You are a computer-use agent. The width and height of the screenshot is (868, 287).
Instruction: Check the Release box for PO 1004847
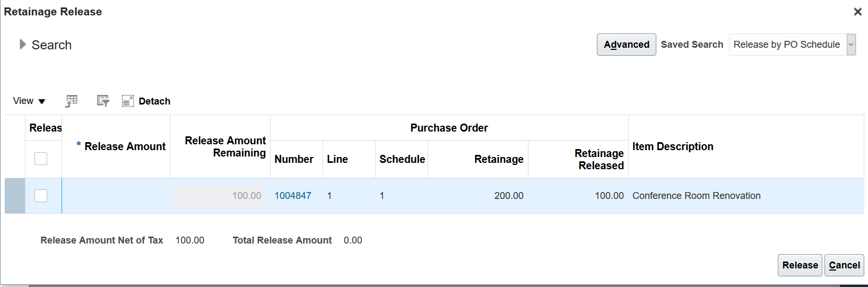tap(41, 196)
